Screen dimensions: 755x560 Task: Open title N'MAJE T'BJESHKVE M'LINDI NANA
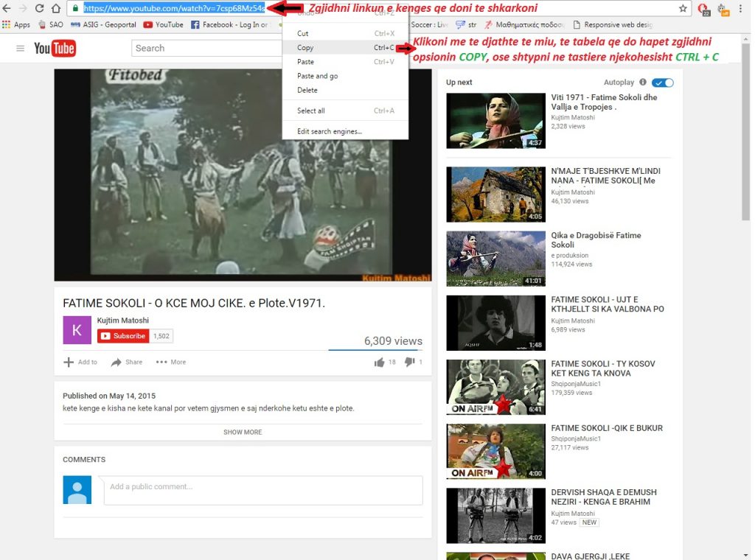tap(606, 176)
